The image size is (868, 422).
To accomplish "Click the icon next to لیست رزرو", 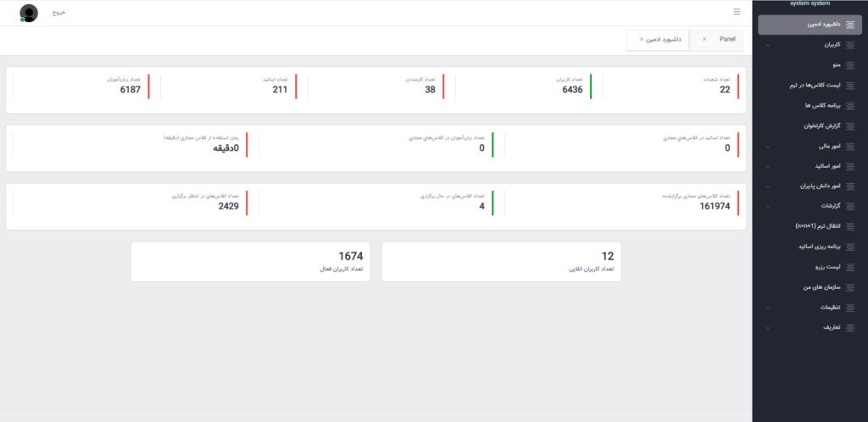I will click(x=849, y=267).
